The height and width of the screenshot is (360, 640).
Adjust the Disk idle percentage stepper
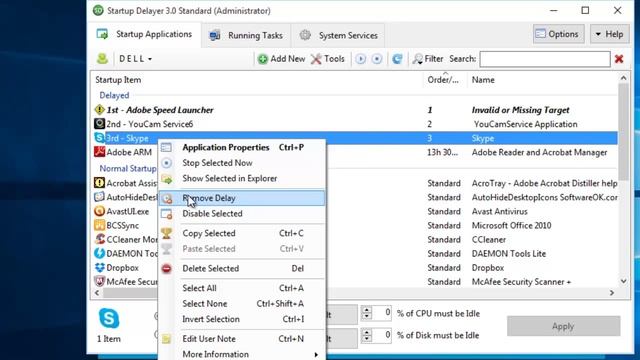pyautogui.click(x=367, y=336)
